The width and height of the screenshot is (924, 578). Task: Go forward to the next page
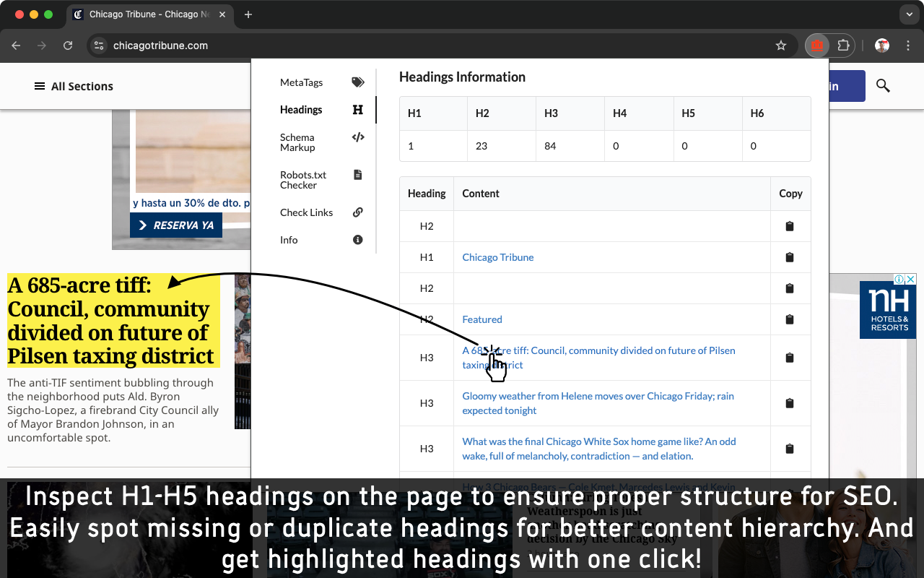pos(42,46)
